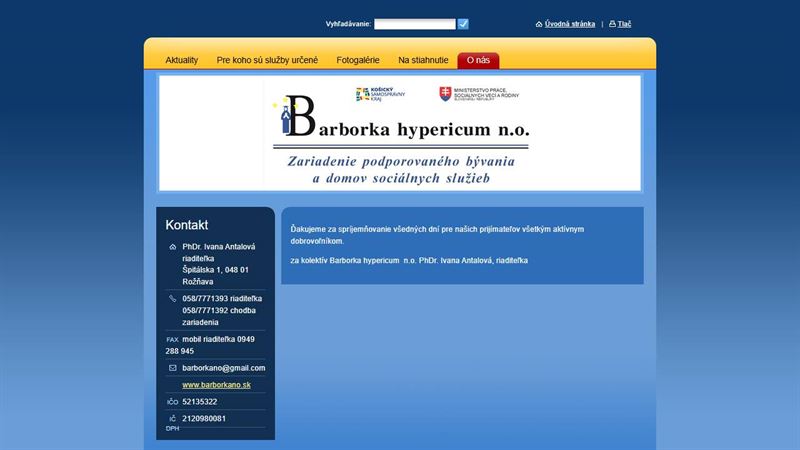
Task: Select the O nás red tab
Action: click(x=478, y=60)
